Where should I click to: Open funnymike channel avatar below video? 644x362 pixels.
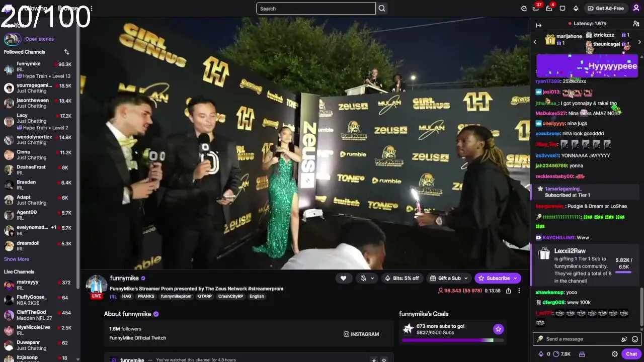pyautogui.click(x=96, y=286)
